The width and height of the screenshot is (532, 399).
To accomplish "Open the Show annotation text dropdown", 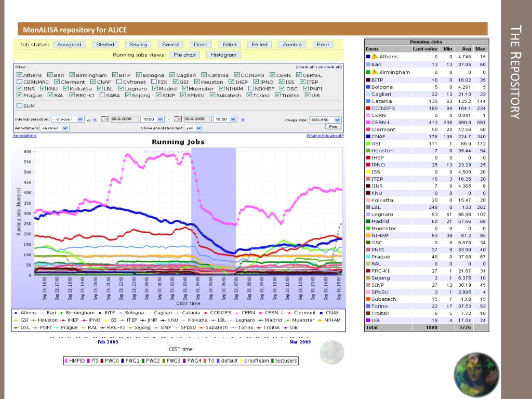I will click(193, 128).
